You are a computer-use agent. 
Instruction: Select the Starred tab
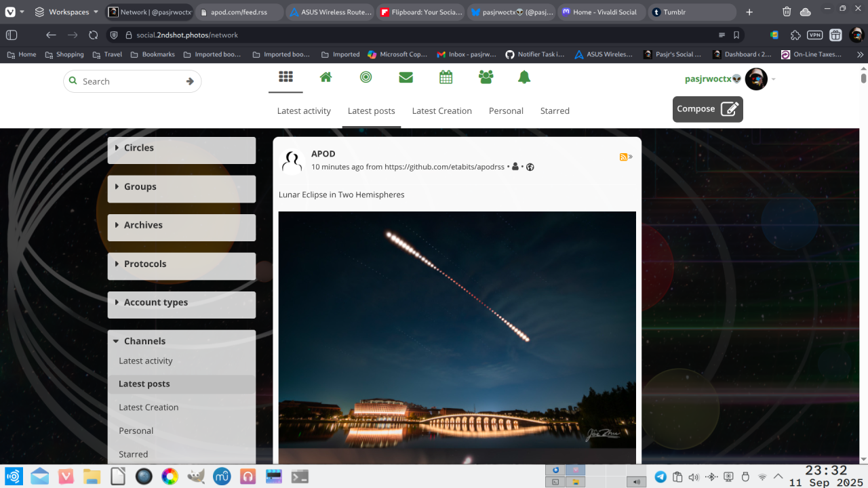coord(555,111)
